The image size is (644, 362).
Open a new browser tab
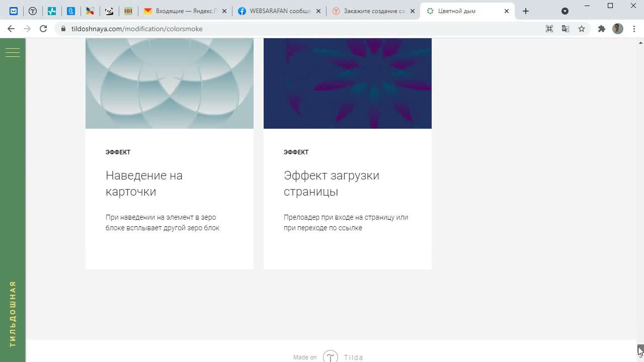coord(526,11)
